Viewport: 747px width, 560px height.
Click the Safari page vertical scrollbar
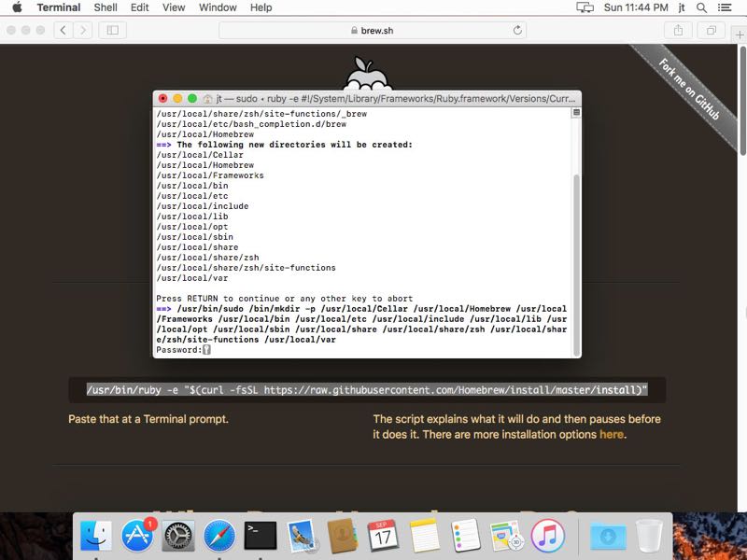coord(742,100)
